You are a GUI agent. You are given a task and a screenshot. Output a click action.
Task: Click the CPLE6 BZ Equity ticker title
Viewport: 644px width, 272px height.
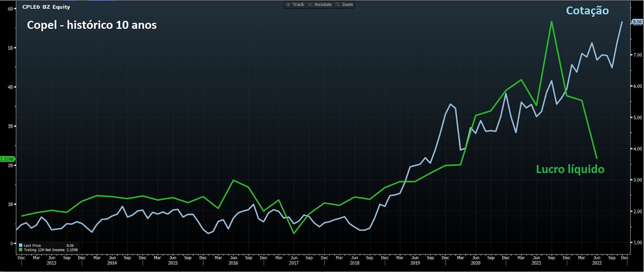(x=46, y=7)
